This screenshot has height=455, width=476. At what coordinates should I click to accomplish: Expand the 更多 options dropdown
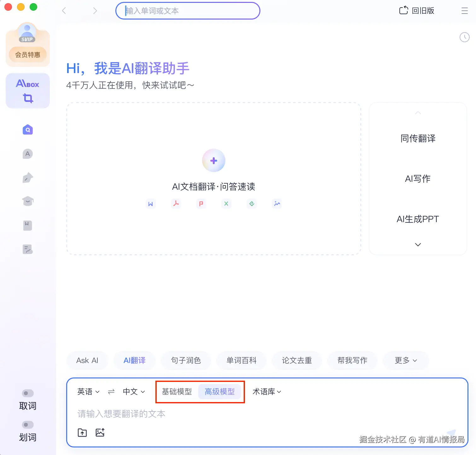pyautogui.click(x=406, y=360)
